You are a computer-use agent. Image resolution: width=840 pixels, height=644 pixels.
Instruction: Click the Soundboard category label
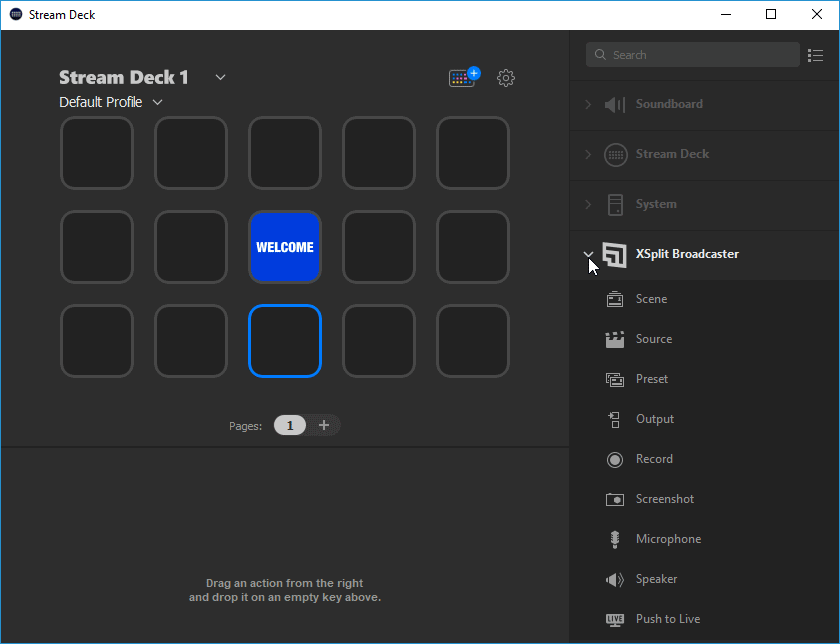point(669,104)
